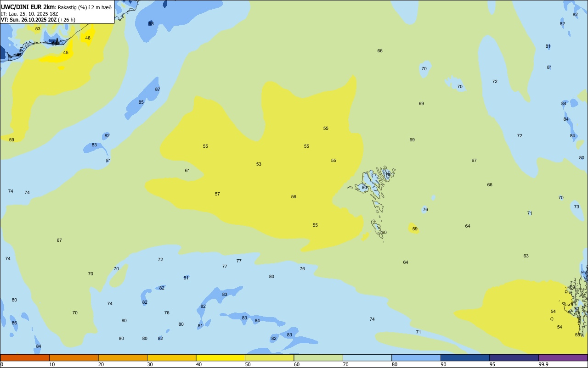
Task: Click the 0–10 dark orange legend swatch
Action: click(25, 357)
